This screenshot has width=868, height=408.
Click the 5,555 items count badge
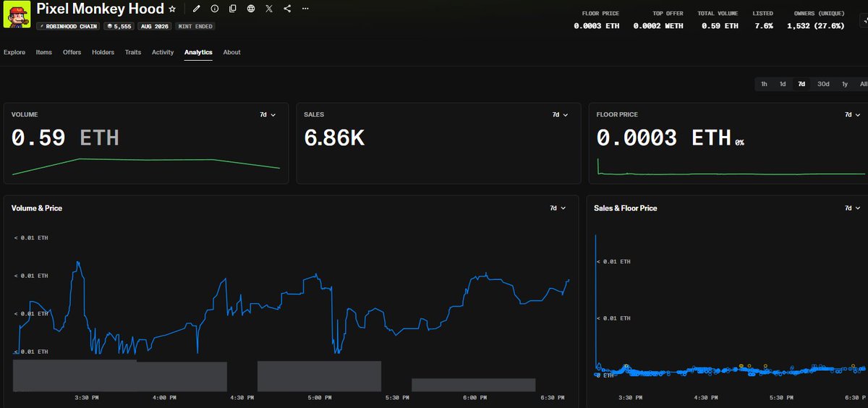pos(117,26)
